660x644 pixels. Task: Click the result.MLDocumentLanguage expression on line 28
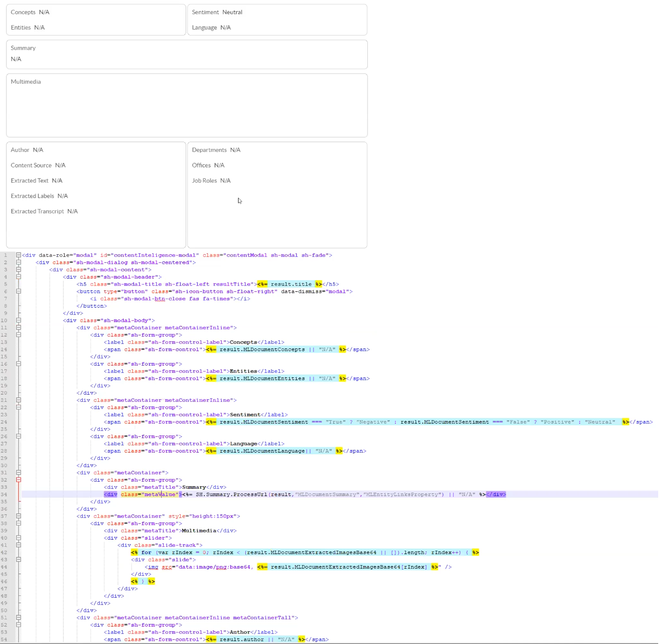tap(262, 451)
